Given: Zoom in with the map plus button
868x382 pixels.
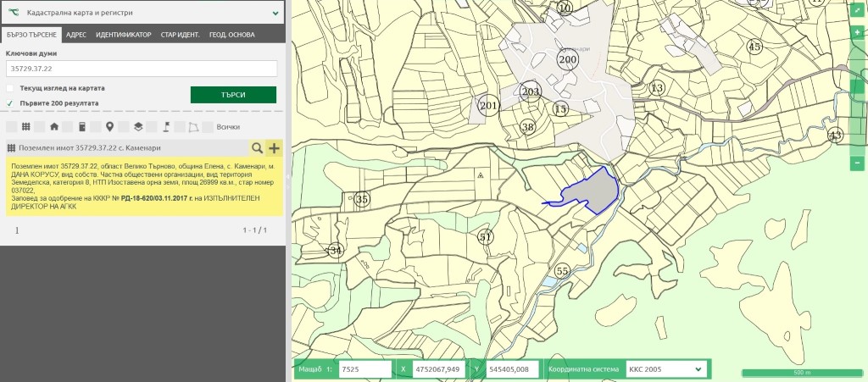Looking at the screenshot, I should click(x=857, y=32).
